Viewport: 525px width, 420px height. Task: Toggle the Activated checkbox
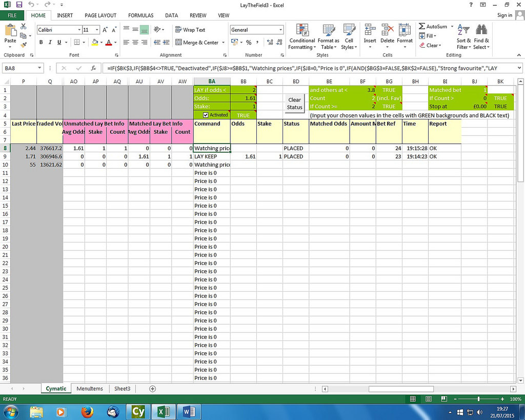pyautogui.click(x=206, y=115)
